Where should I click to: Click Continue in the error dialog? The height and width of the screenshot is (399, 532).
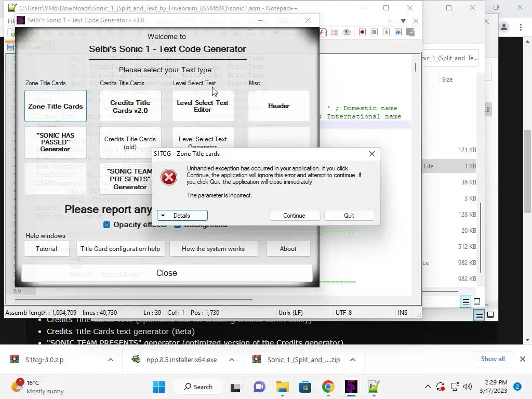pyautogui.click(x=295, y=216)
